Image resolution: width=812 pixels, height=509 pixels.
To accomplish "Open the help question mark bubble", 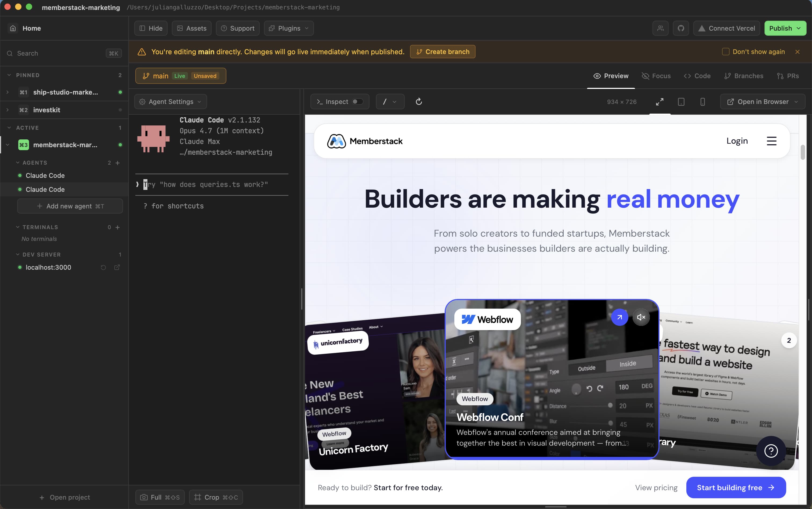I will click(771, 451).
